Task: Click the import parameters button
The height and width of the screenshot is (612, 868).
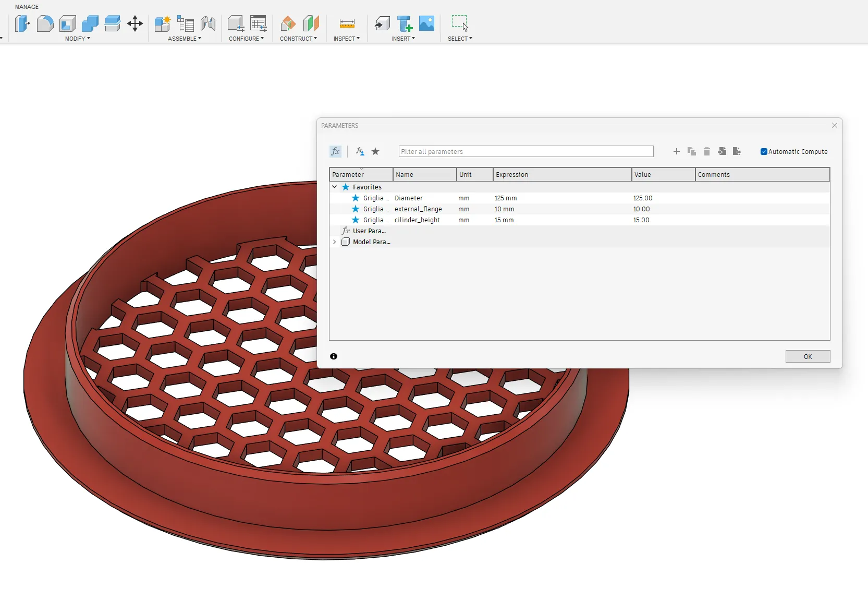Action: tap(722, 151)
